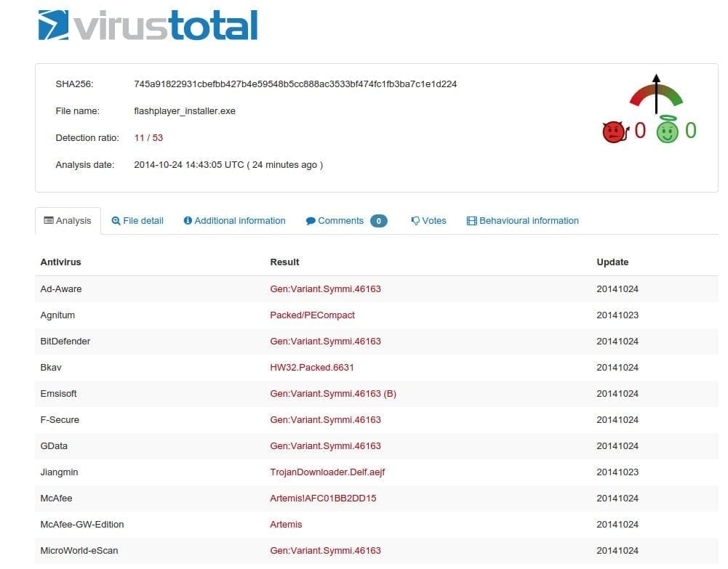Click the file name flashplayer_installer.exe
728x569 pixels.
[185, 111]
